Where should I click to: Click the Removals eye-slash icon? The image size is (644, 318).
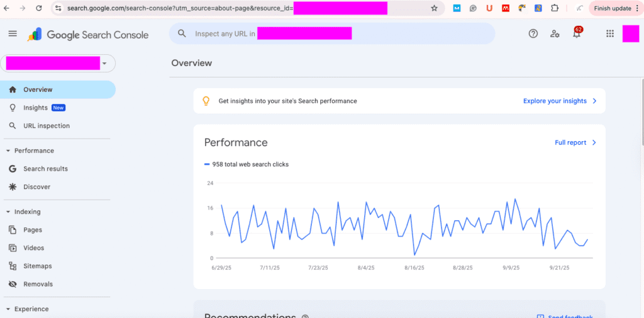coord(13,284)
